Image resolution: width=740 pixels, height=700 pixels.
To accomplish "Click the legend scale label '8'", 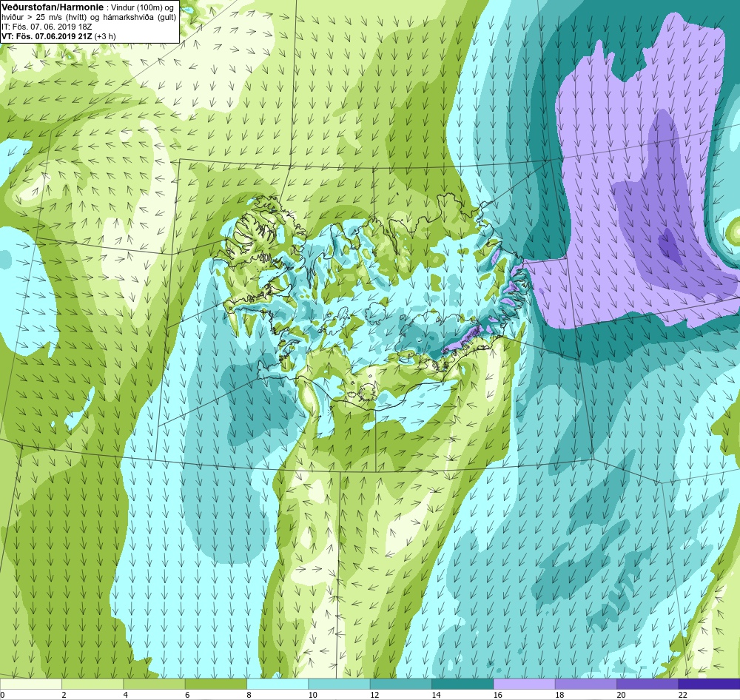I will pos(249,695).
